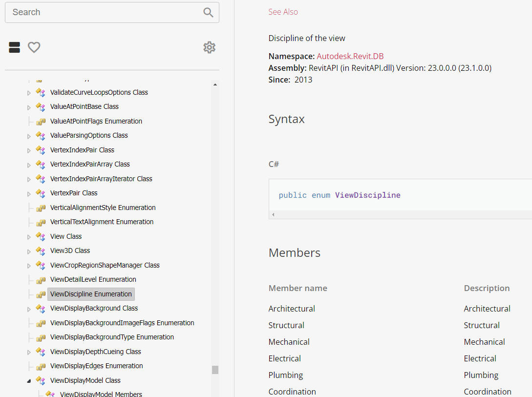Image resolution: width=532 pixels, height=397 pixels.
Task: Collapse the ViewDisplayModel Class node
Action: [x=29, y=381]
